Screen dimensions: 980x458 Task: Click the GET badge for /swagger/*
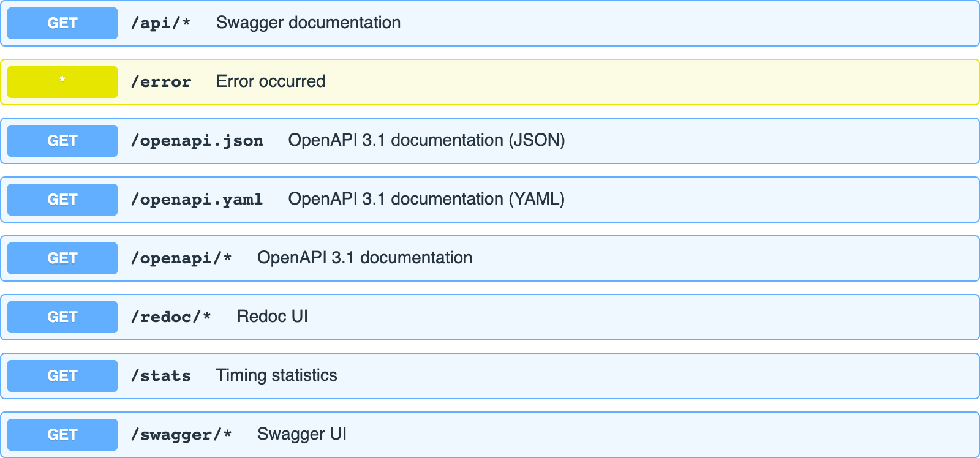coord(62,435)
